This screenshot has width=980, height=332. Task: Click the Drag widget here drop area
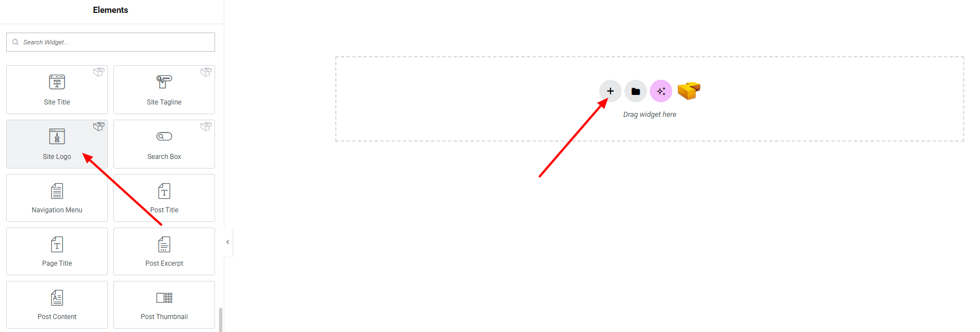[650, 99]
